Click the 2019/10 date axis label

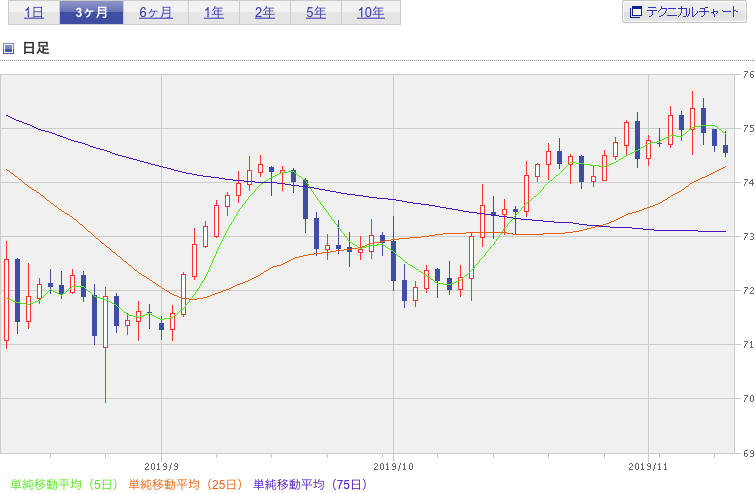[x=393, y=467]
